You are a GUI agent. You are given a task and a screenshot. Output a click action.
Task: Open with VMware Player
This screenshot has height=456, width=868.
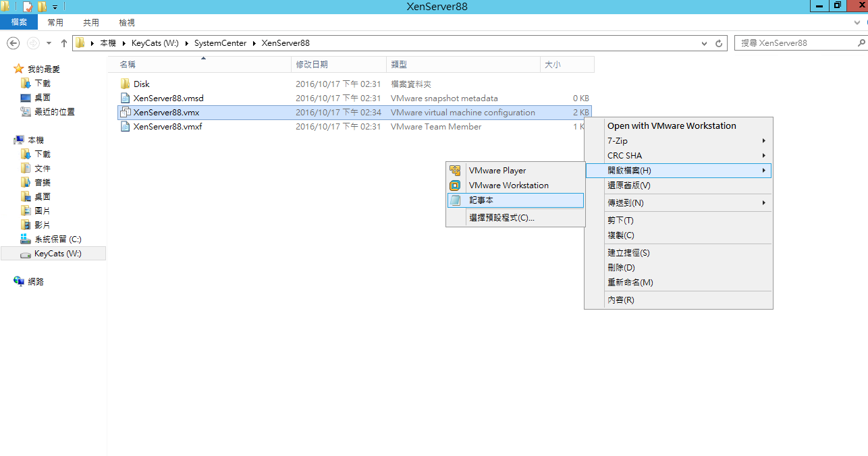pyautogui.click(x=516, y=170)
